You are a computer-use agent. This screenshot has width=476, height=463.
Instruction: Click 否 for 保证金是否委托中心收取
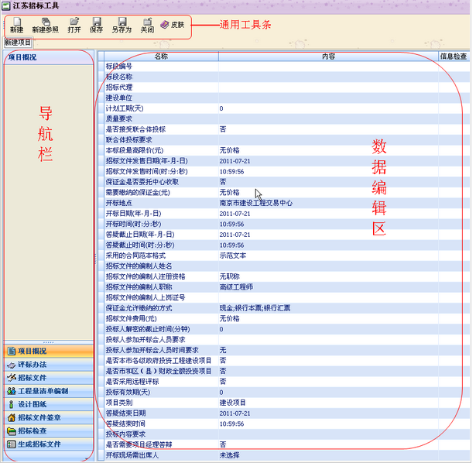pyautogui.click(x=223, y=182)
